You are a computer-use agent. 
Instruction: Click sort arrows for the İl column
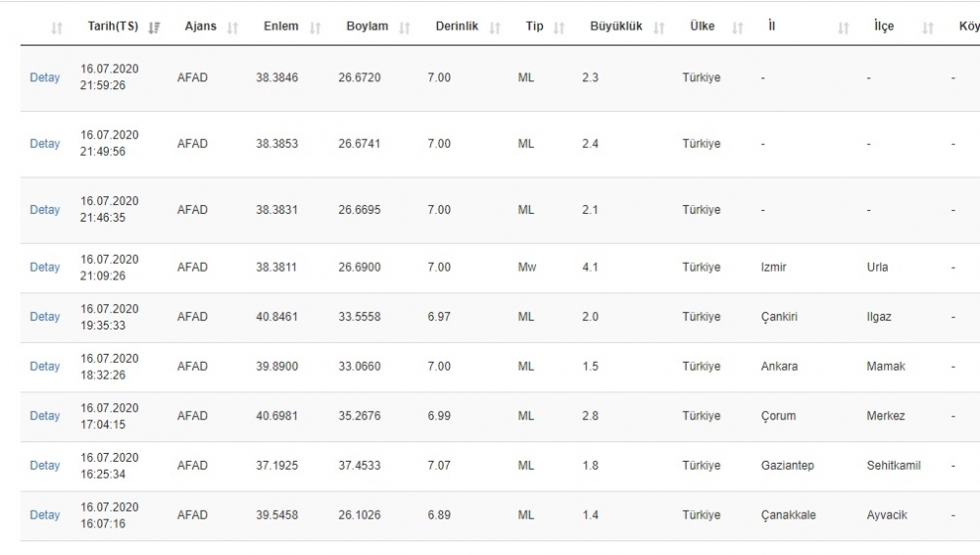click(843, 28)
